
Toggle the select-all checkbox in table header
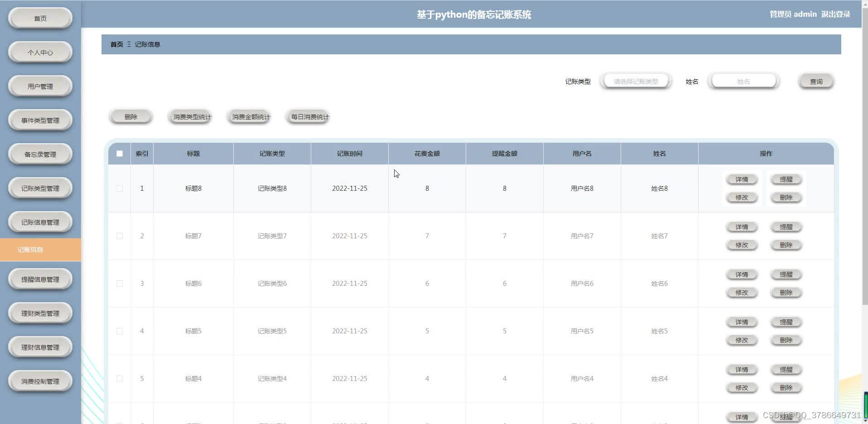tap(120, 154)
